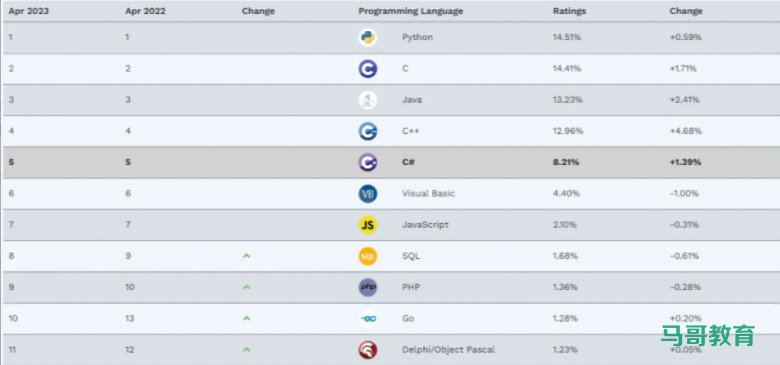Click the purple PHP icon

pyautogui.click(x=368, y=287)
